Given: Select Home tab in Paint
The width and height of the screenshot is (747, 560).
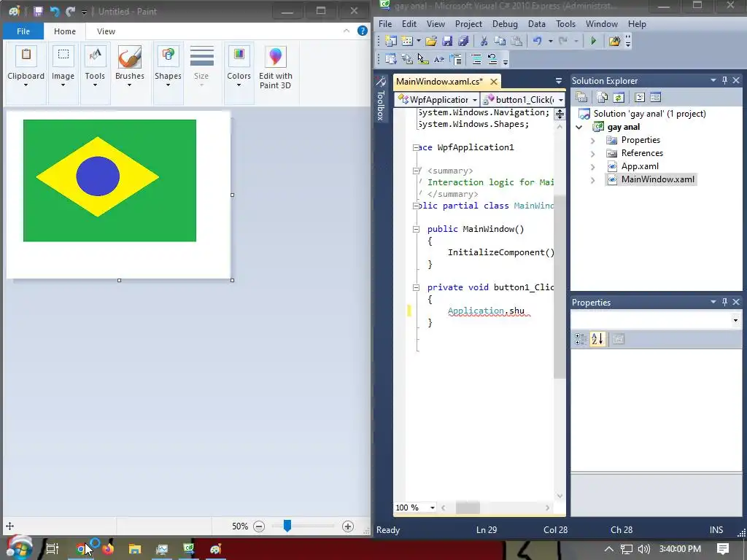Looking at the screenshot, I should click(x=65, y=31).
